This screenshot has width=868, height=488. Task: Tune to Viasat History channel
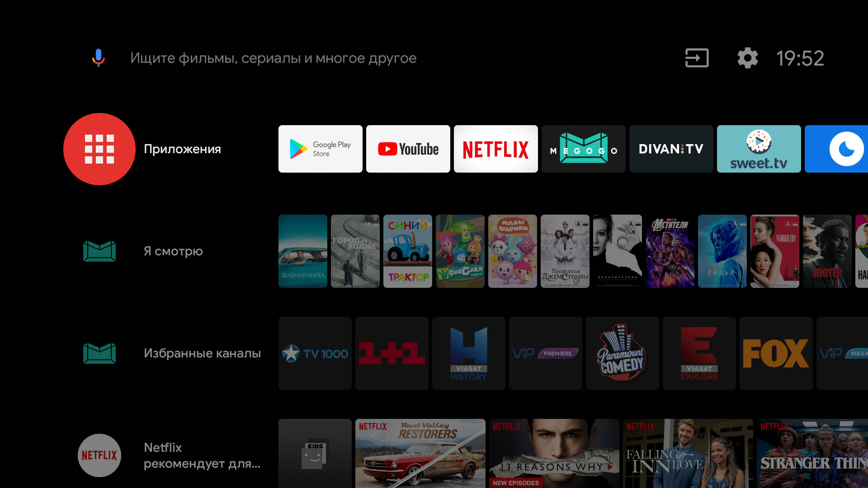[x=469, y=353]
